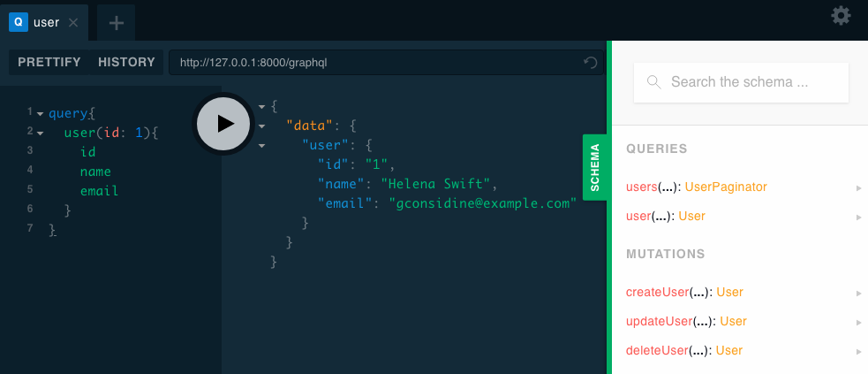Reload schema with the circular arrow icon
This screenshot has width=868, height=374.
592,63
